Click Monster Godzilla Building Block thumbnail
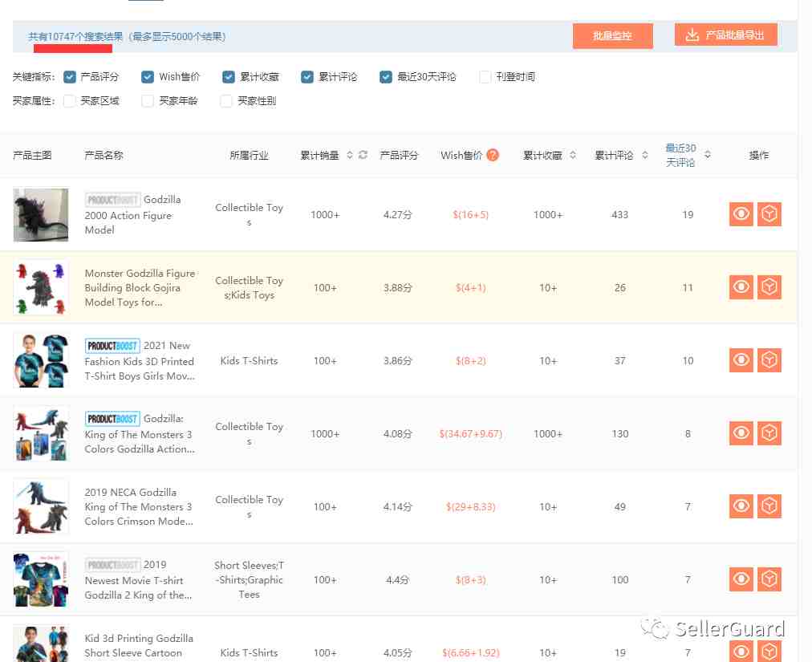Viewport: 812px width, 662px height. pos(41,287)
